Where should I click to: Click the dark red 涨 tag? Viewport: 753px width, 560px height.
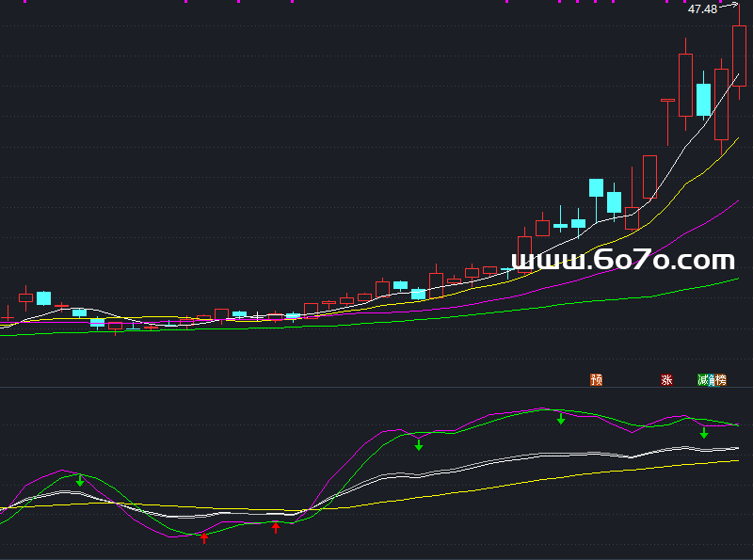666,380
